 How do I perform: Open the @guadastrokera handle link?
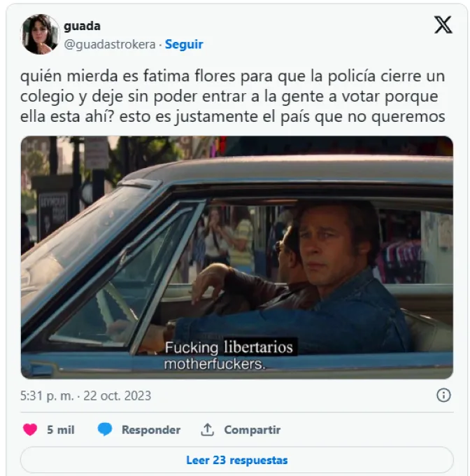[110, 44]
